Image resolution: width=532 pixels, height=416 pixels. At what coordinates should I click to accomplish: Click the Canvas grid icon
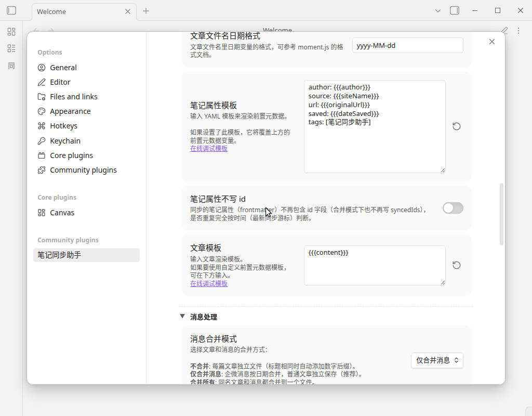(42, 213)
